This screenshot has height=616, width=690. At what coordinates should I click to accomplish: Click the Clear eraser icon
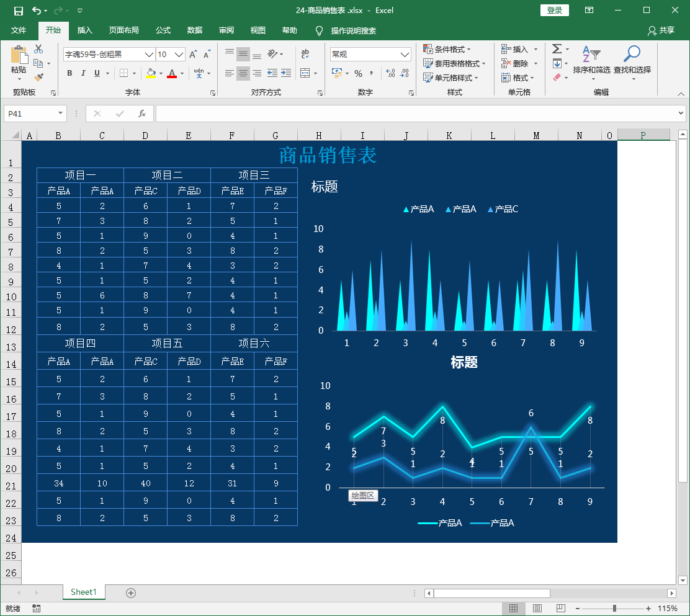click(x=557, y=78)
